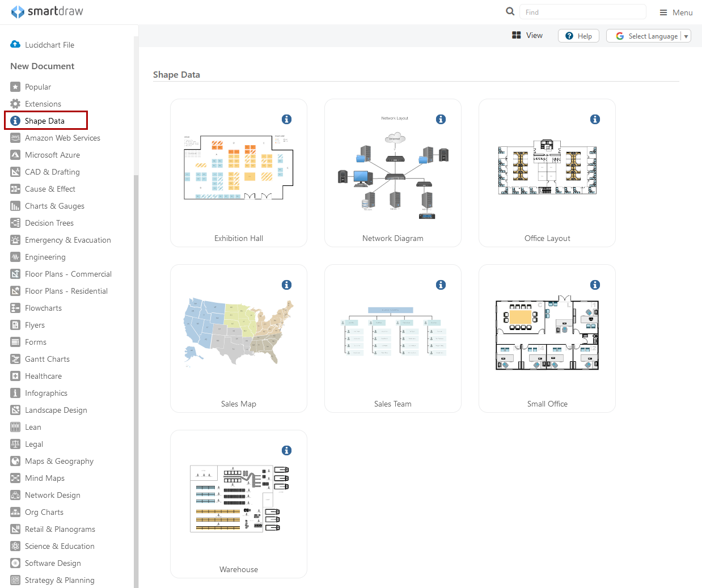
Task: Click the info icon on Warehouse card
Action: [286, 450]
